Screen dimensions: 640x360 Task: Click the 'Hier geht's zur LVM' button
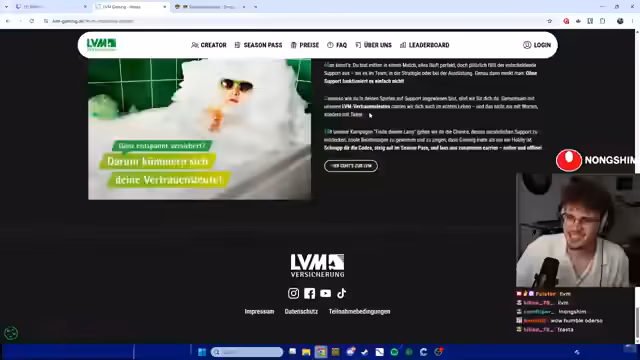pos(351,166)
